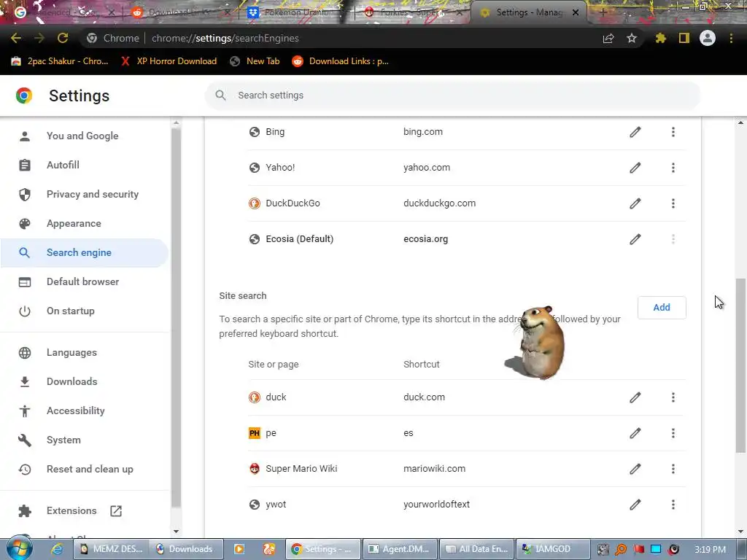Image resolution: width=747 pixels, height=560 pixels.
Task: Click the browser back arrow
Action: (16, 38)
